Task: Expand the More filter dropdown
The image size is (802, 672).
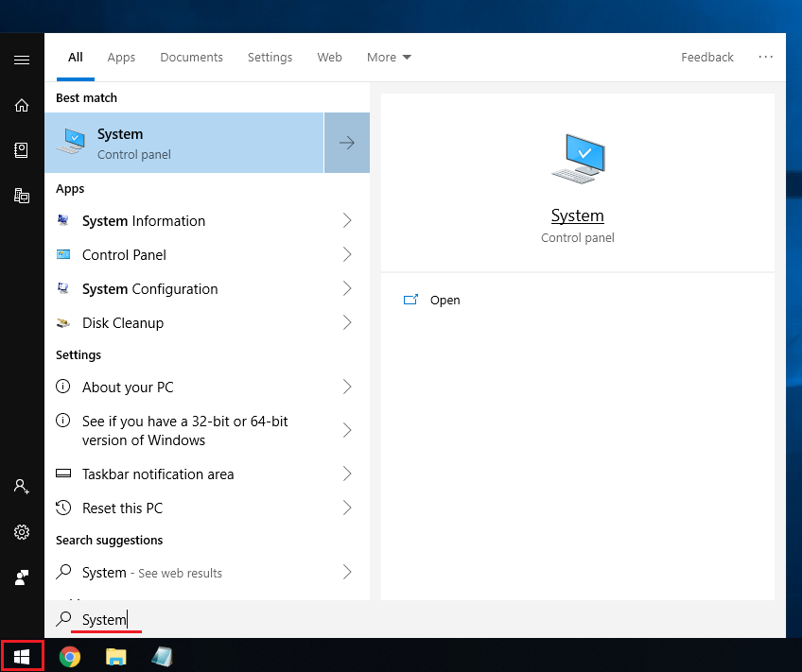Action: 389,58
